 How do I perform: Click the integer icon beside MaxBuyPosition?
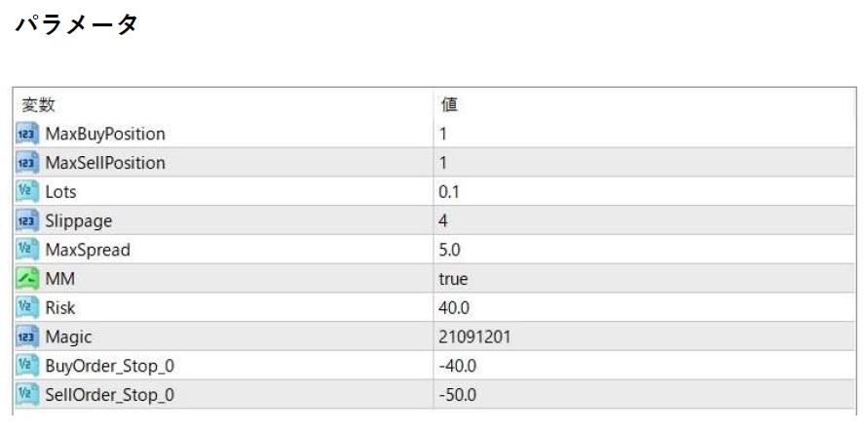point(28,134)
